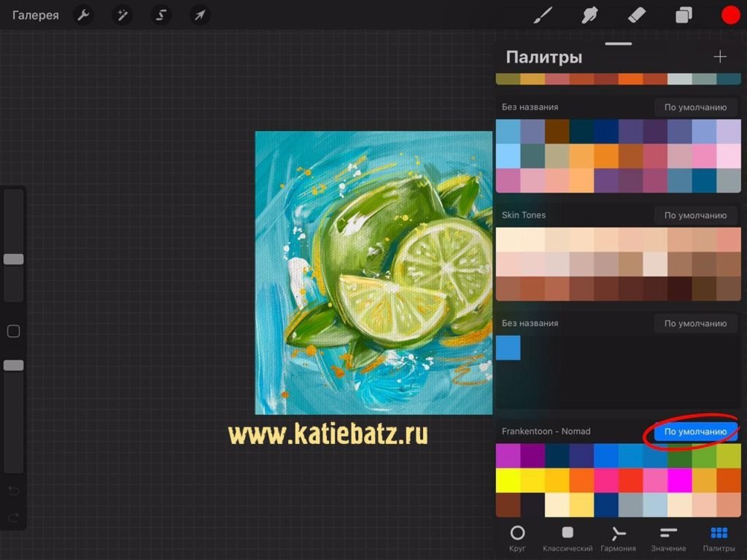The width and height of the screenshot is (747, 560).
Task: Make the first Без названия palette default
Action: click(x=694, y=108)
